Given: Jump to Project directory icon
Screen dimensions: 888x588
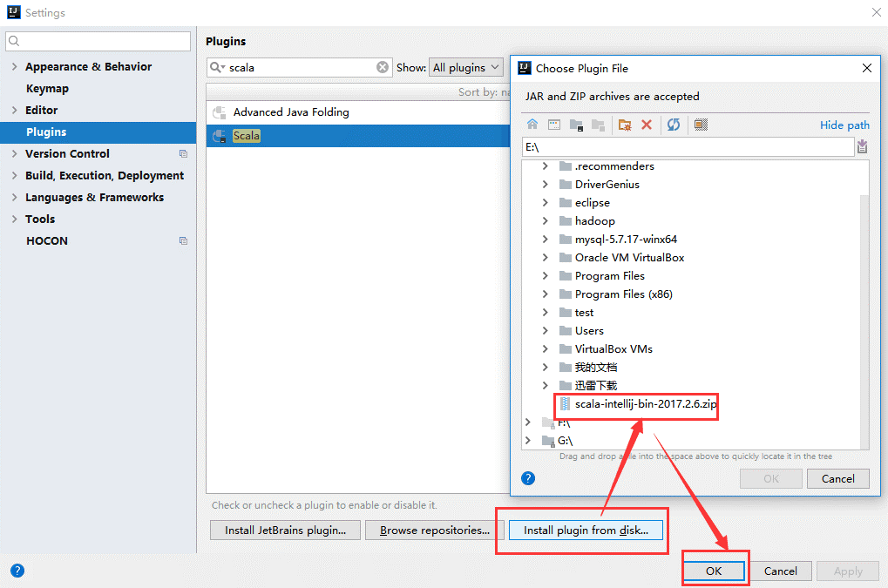Looking at the screenshot, I should (576, 125).
